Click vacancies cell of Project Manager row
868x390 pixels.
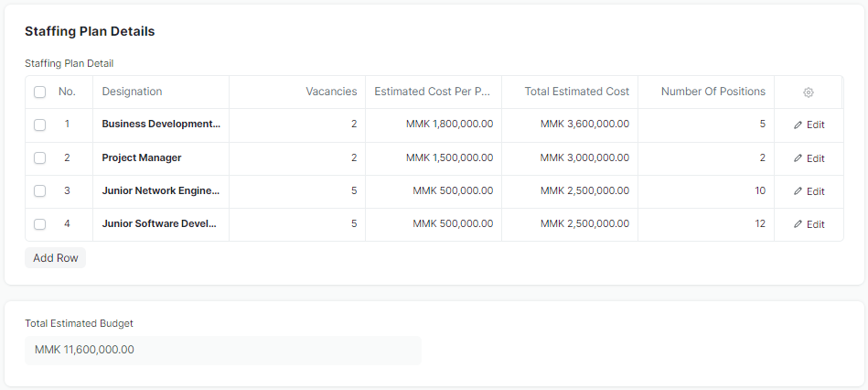pos(297,157)
